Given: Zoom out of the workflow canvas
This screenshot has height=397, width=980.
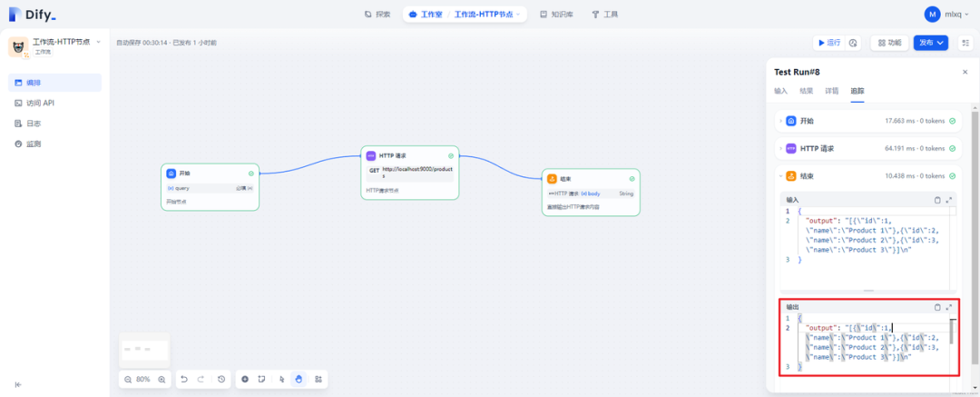Looking at the screenshot, I should tap(128, 379).
